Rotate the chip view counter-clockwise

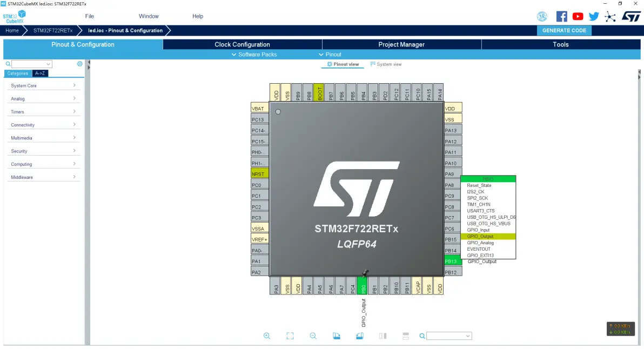point(360,336)
